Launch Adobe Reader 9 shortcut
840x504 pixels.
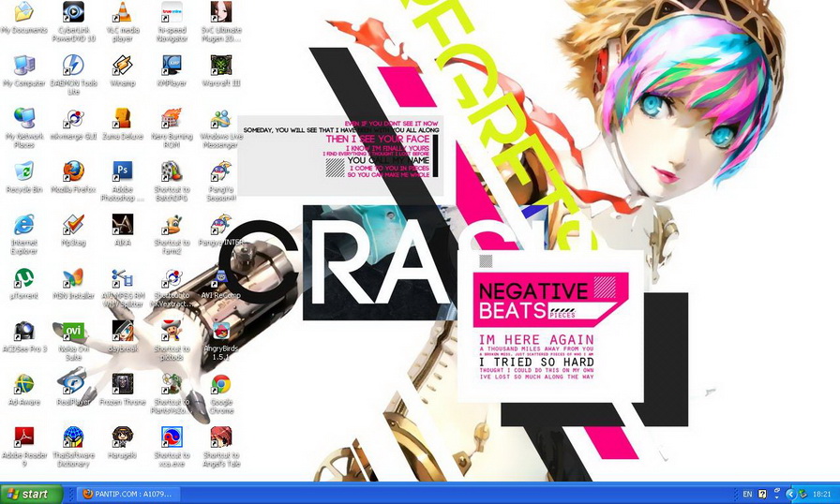pyautogui.click(x=24, y=437)
